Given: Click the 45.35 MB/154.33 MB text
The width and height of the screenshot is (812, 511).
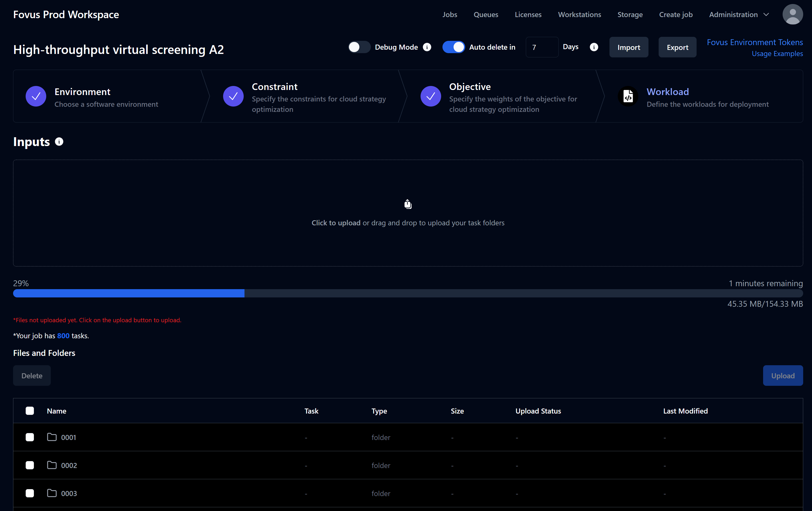Looking at the screenshot, I should [x=765, y=304].
